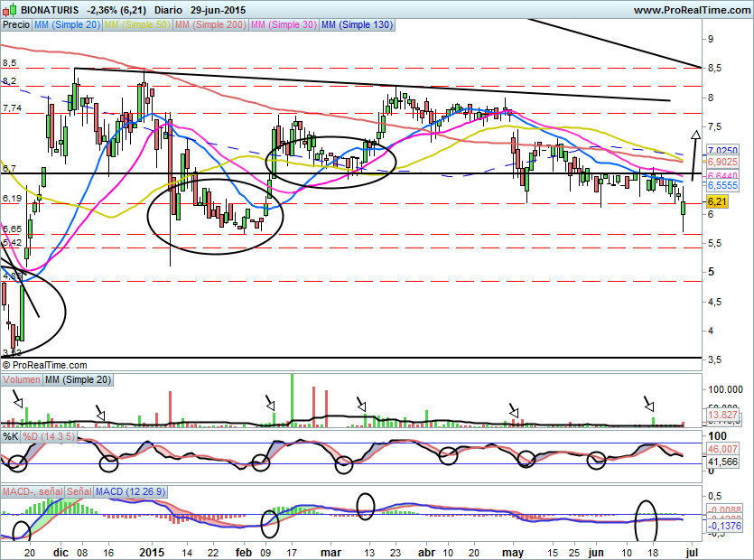Click the MACD oval marker near March 13
Screen dimensions: 754x560
tap(366, 505)
